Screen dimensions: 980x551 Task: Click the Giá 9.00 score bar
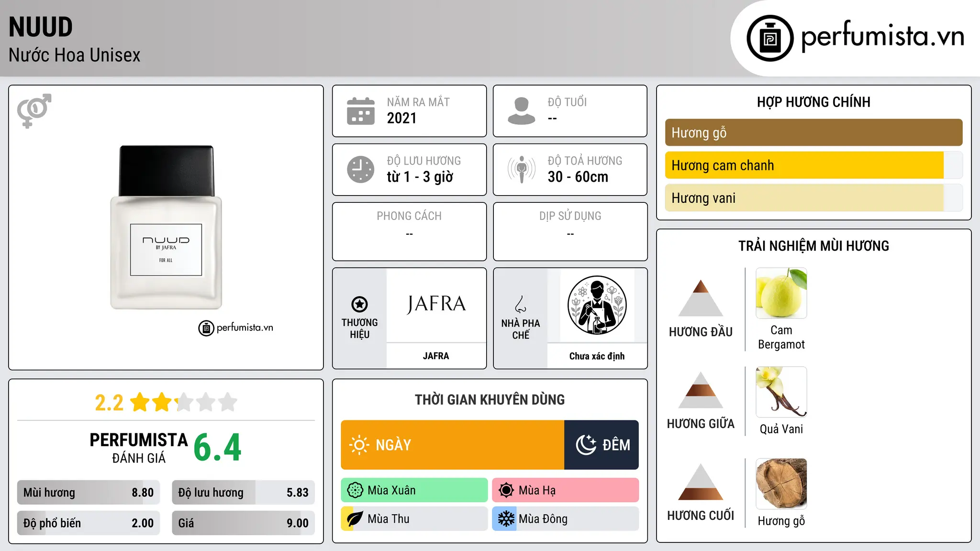pyautogui.click(x=244, y=523)
